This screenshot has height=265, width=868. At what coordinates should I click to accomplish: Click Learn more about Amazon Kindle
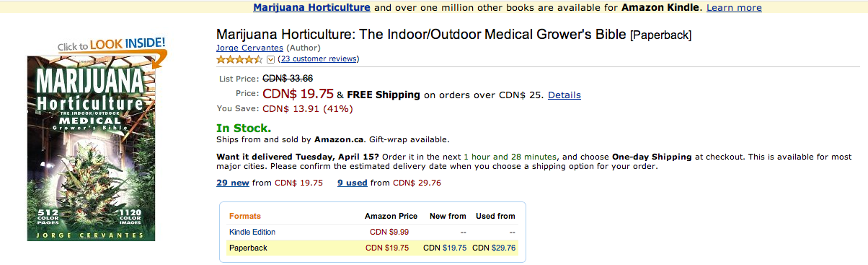(x=734, y=7)
